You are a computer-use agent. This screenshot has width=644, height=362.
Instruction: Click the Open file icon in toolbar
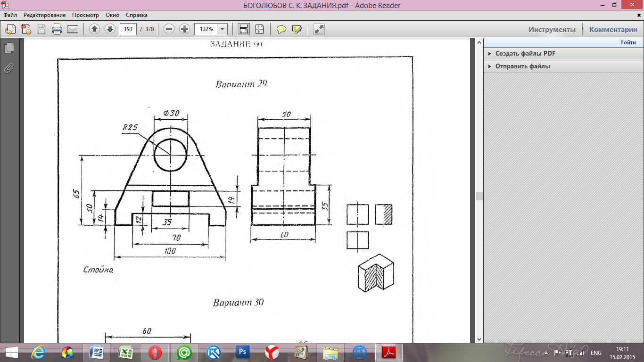point(10,29)
